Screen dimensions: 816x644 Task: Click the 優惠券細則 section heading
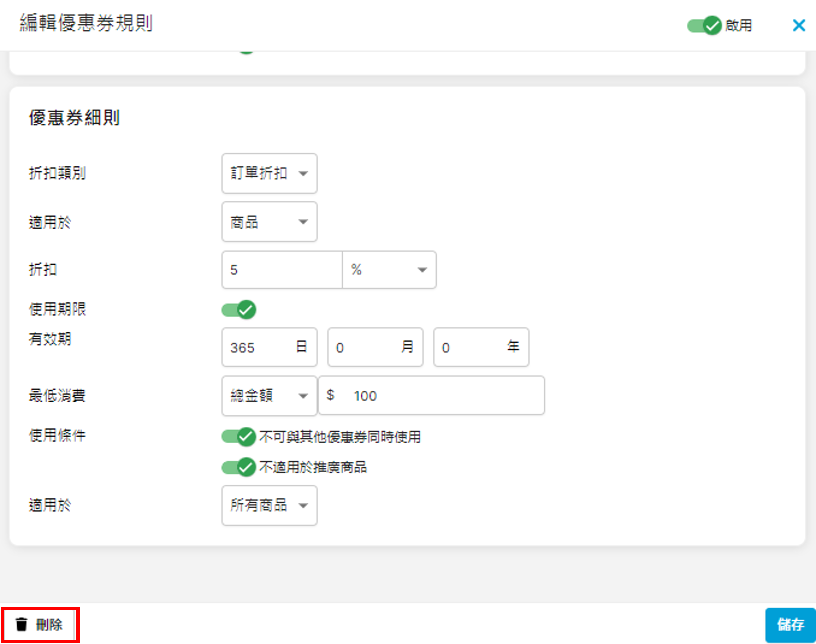[x=74, y=118]
